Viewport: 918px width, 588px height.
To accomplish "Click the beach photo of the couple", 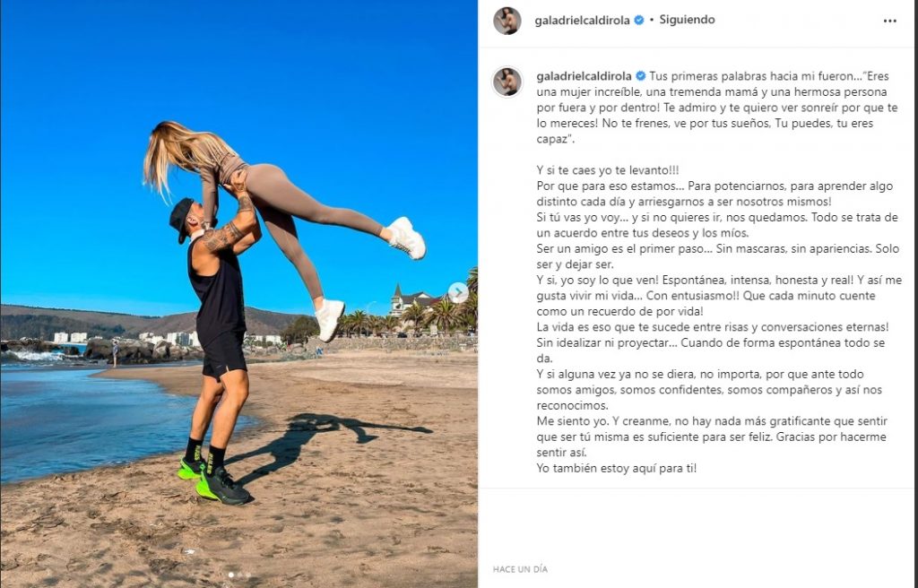I will pos(238,294).
